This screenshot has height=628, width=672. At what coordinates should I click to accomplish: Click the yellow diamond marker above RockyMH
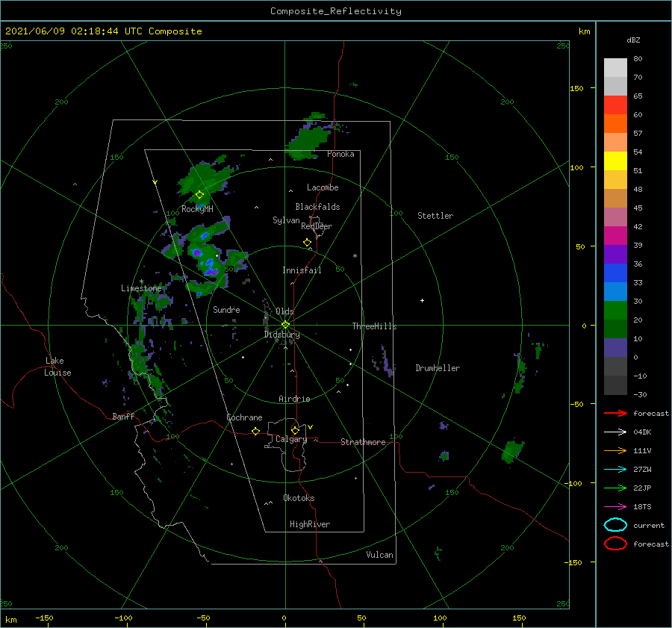coord(199,195)
